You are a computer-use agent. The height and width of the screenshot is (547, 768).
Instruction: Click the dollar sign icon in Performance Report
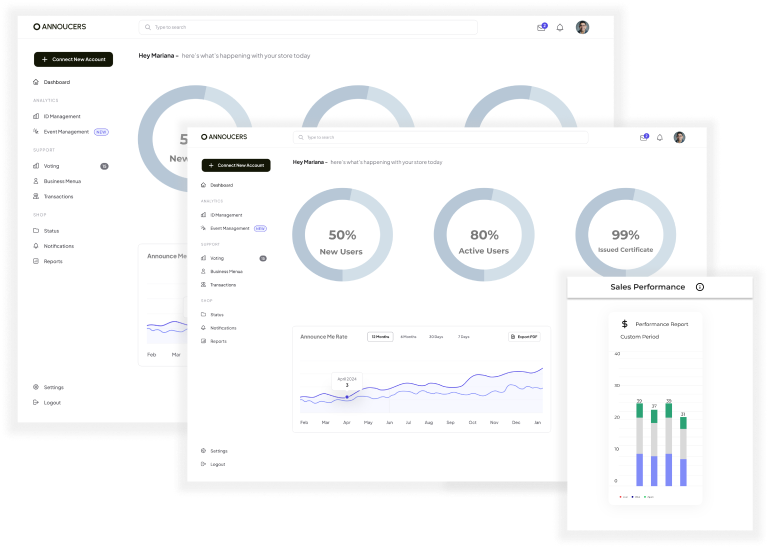point(625,324)
